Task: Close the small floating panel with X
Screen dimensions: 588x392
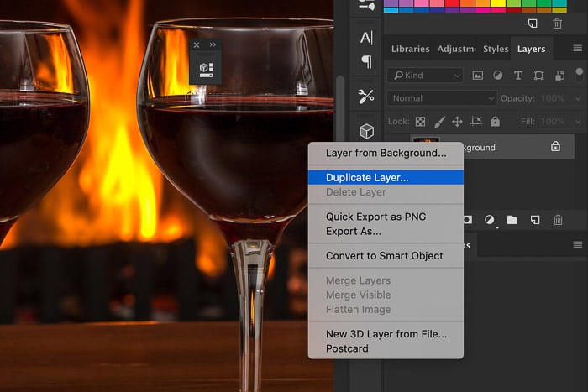Action: point(197,45)
